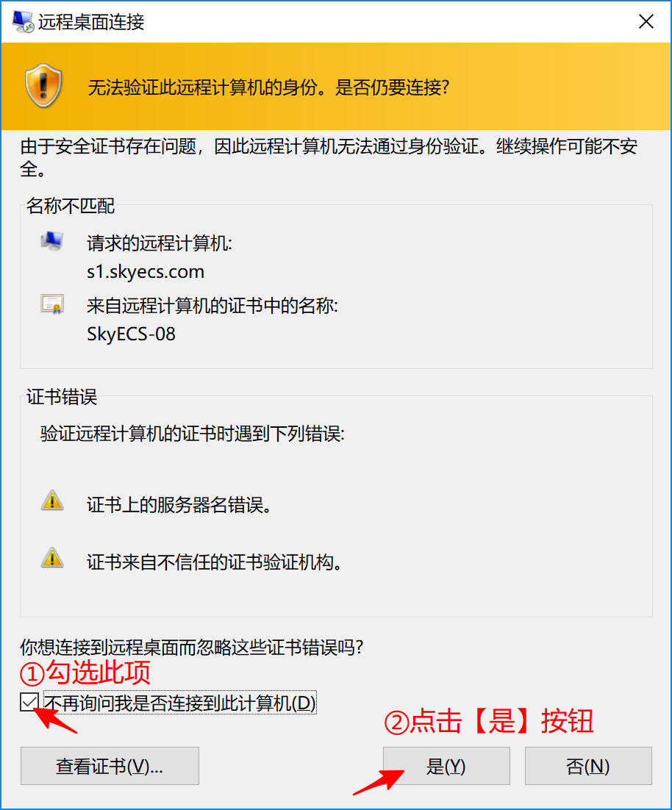Click the 名称不匹配 group heading
Image resolution: width=672 pixels, height=810 pixels.
pyautogui.click(x=71, y=206)
